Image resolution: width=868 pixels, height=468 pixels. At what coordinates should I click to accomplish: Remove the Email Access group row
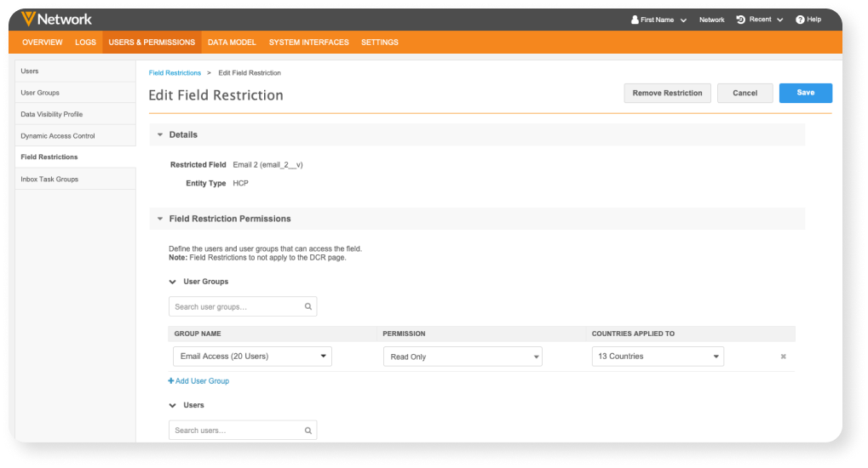point(783,357)
